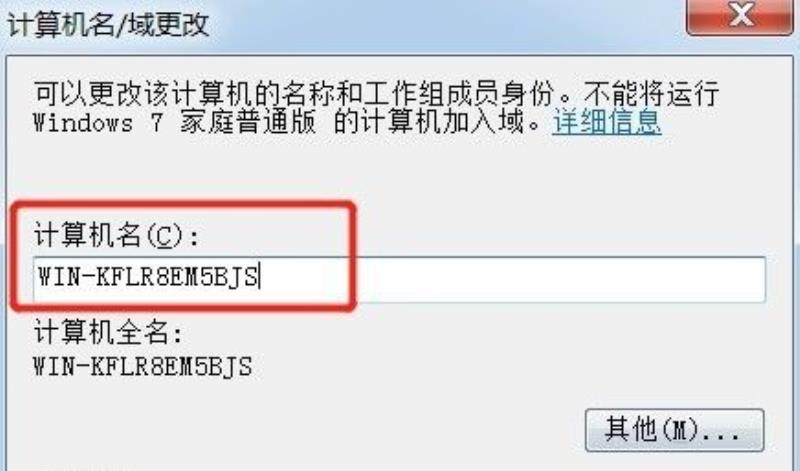Click the text Windows 7 家庭普通版
The image size is (800, 471).
[174, 122]
